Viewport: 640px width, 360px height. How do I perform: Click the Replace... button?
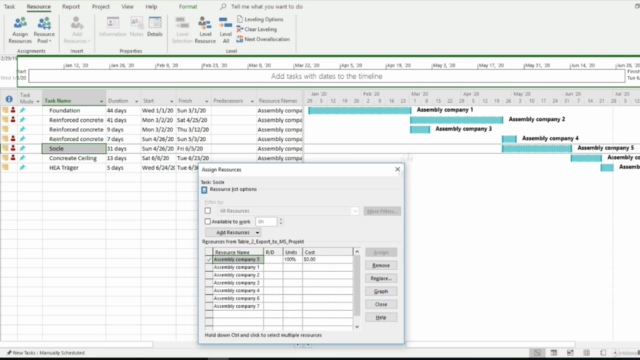(x=381, y=278)
